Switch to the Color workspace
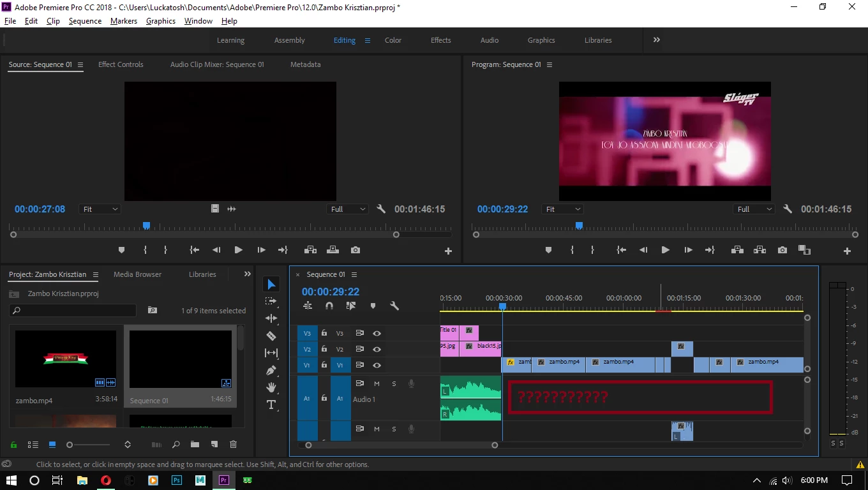 (393, 40)
